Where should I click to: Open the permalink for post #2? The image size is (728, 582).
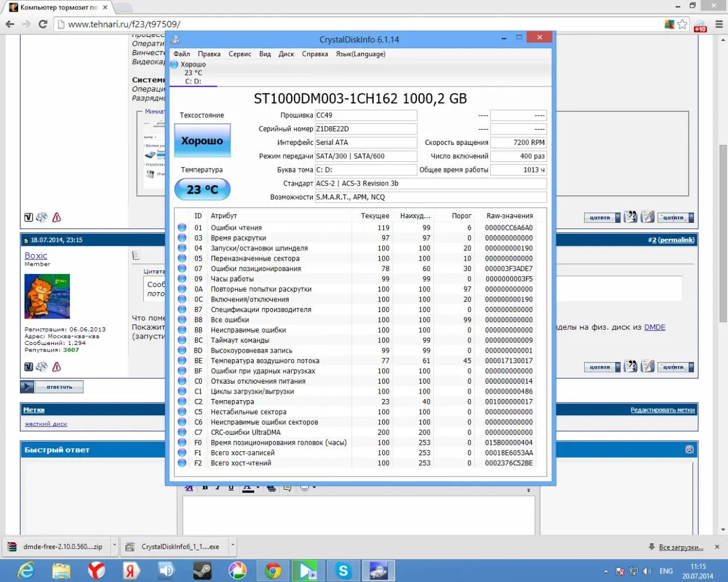click(x=676, y=240)
